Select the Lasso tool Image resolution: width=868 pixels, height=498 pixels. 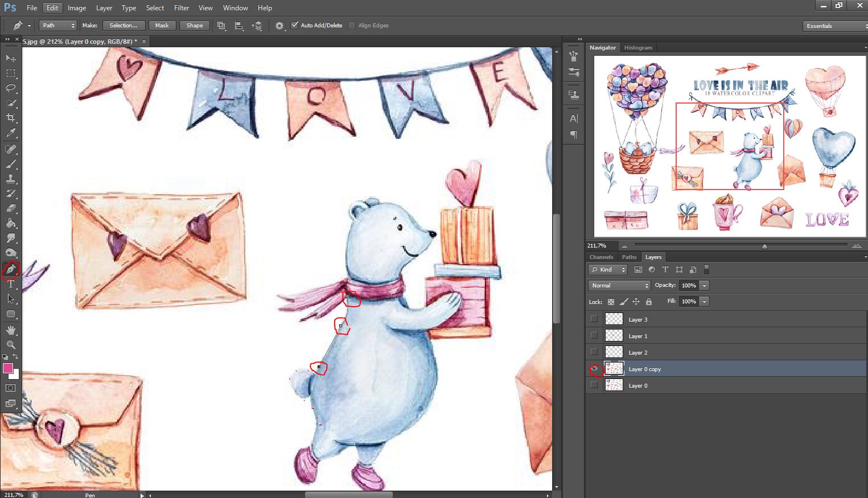11,88
